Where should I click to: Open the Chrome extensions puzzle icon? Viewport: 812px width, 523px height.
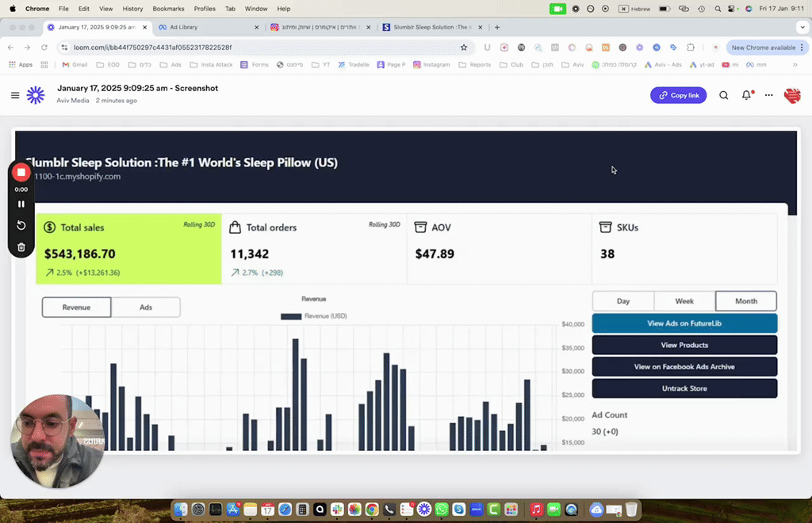[691, 47]
